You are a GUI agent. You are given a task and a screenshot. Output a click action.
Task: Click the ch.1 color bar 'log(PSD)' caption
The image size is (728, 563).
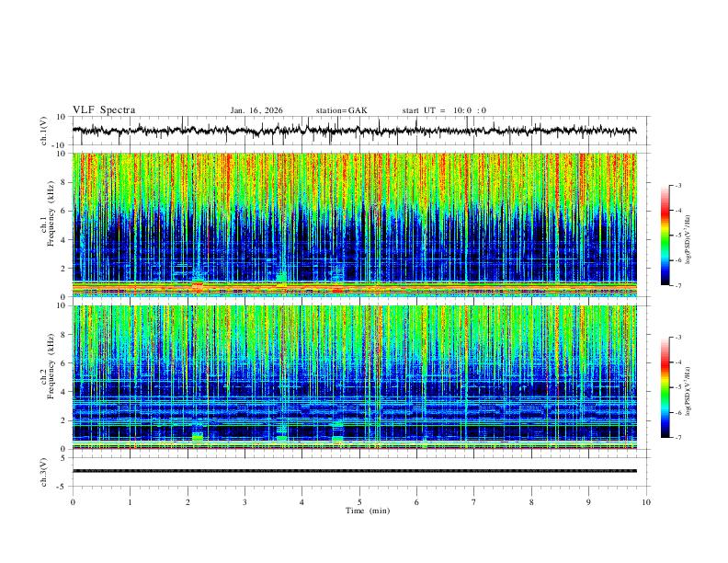[x=688, y=239]
